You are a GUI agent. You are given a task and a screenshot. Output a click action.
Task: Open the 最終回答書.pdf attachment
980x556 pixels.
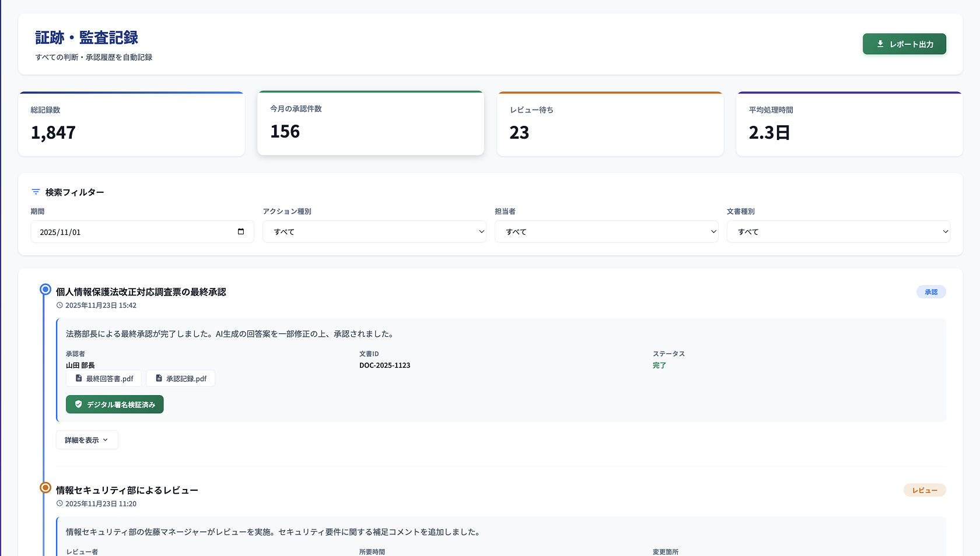click(x=104, y=378)
